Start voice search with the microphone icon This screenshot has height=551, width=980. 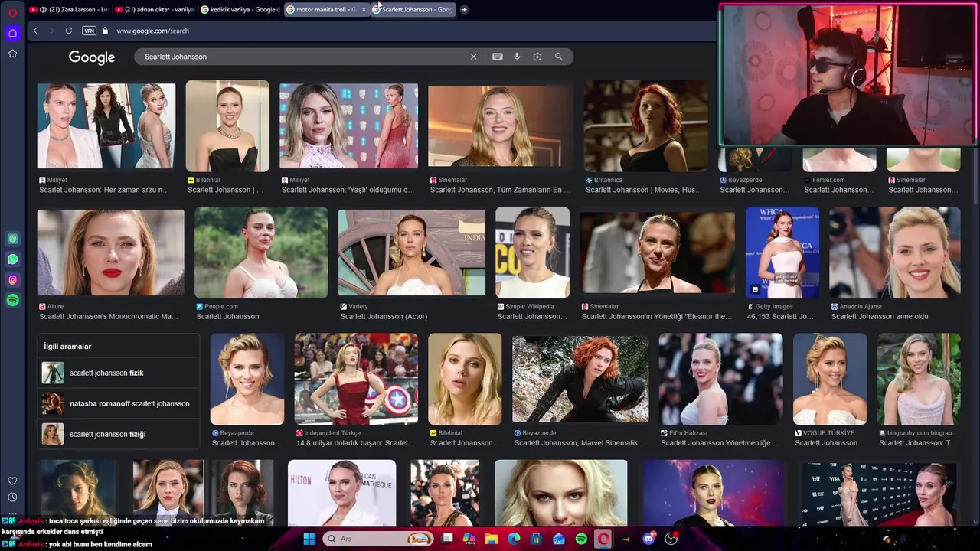tap(517, 57)
